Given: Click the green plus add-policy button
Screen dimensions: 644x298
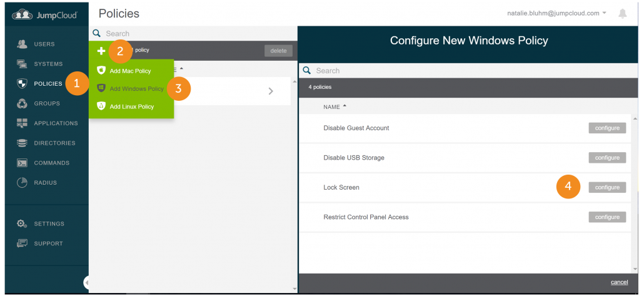Looking at the screenshot, I should pos(101,51).
